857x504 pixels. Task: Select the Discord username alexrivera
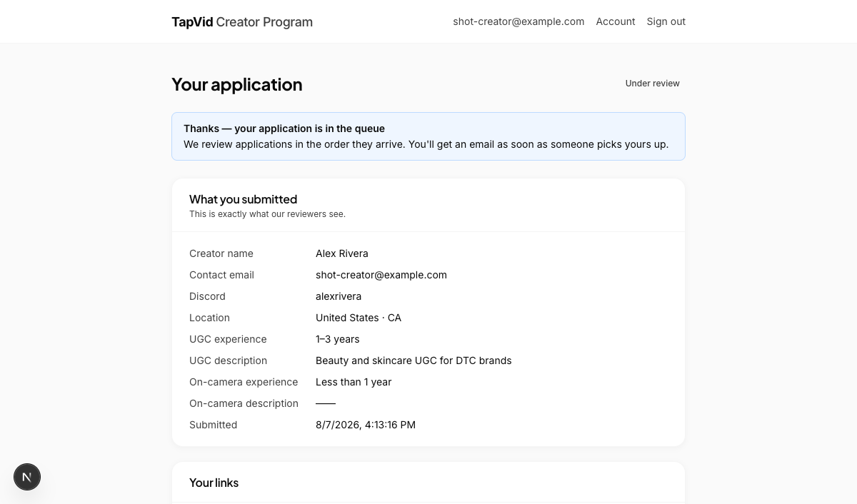point(339,296)
